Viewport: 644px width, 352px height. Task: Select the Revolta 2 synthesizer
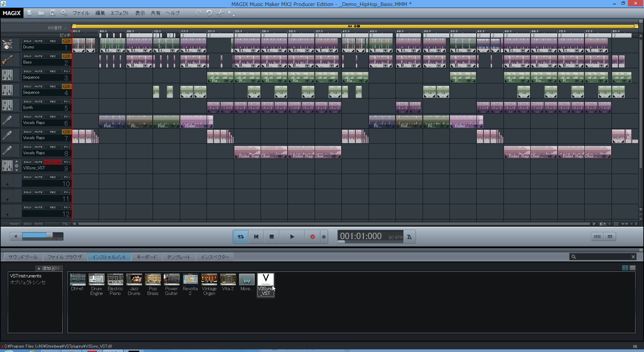pyautogui.click(x=190, y=284)
